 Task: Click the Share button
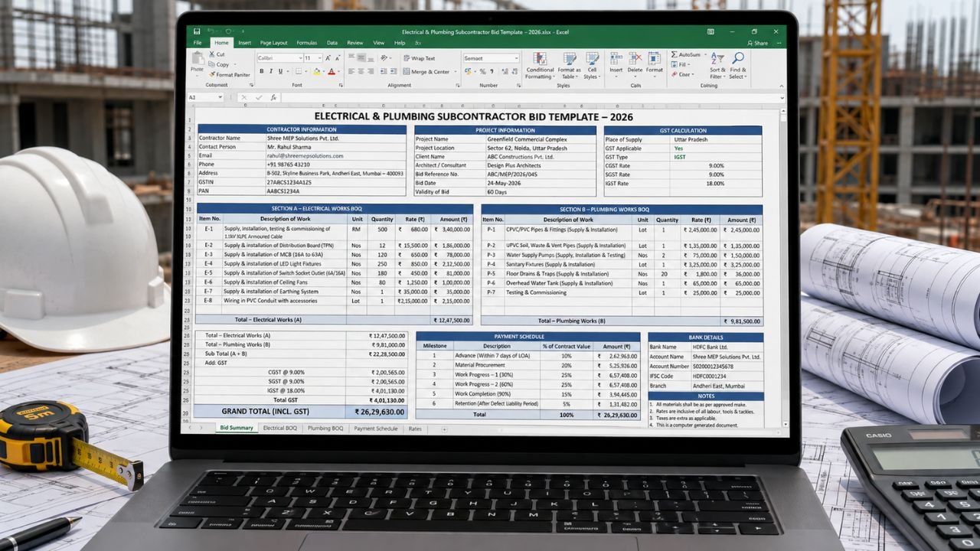(x=756, y=43)
